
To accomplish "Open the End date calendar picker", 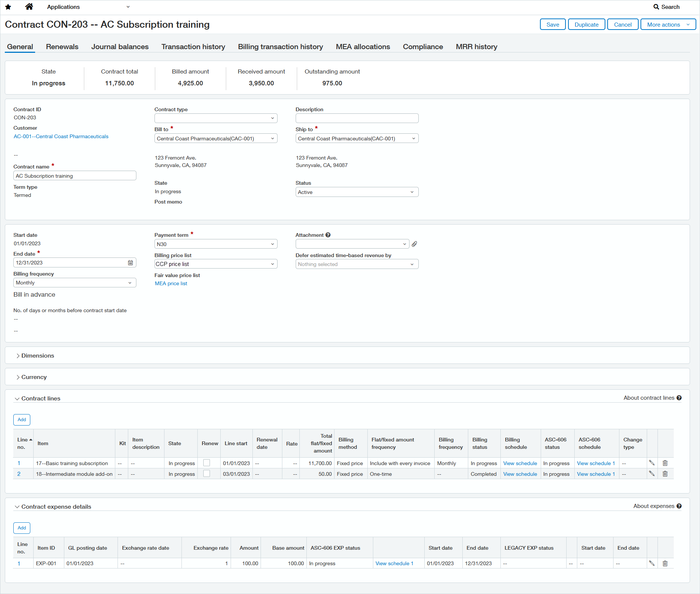I will [130, 262].
